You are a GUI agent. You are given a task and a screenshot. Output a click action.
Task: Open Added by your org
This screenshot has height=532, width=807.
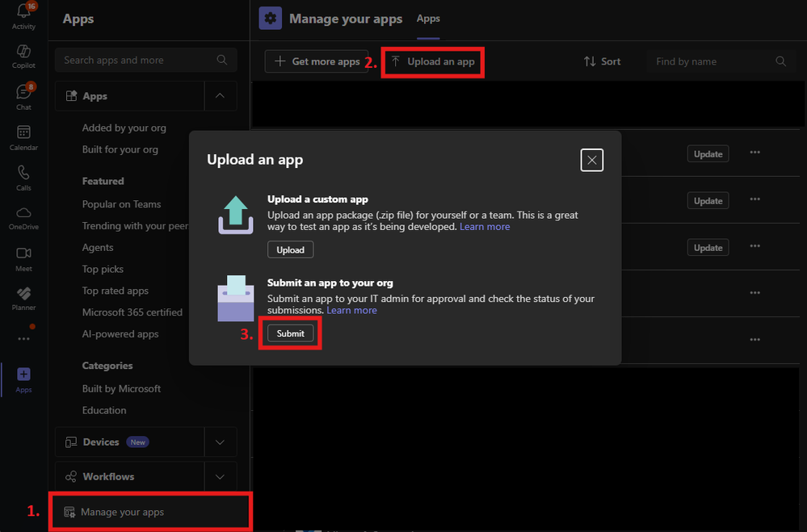point(124,128)
